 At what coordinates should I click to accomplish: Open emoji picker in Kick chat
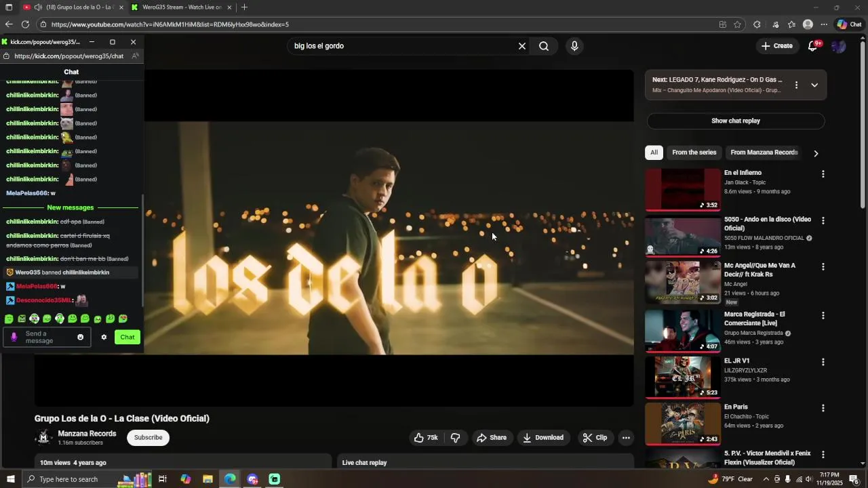[x=80, y=337]
